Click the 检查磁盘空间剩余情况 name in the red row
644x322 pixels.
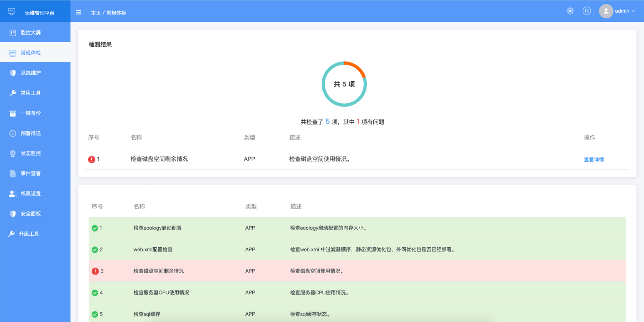[x=159, y=271]
